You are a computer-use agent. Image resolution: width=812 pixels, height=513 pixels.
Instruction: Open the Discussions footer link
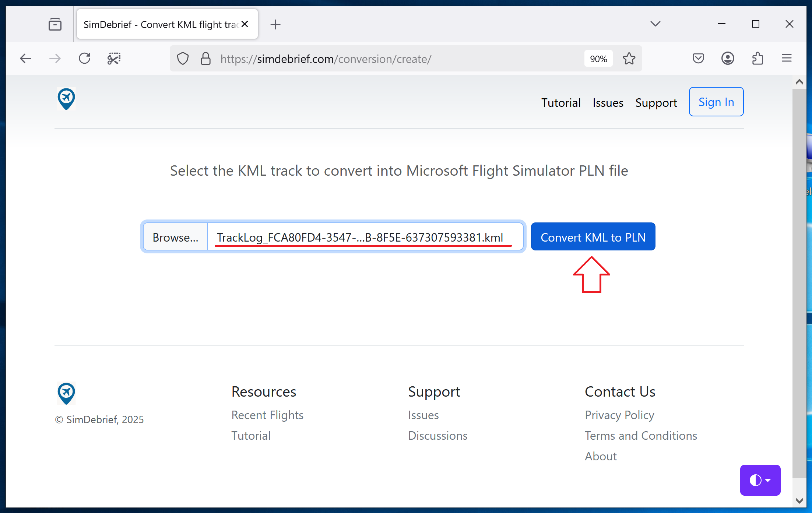click(x=438, y=436)
